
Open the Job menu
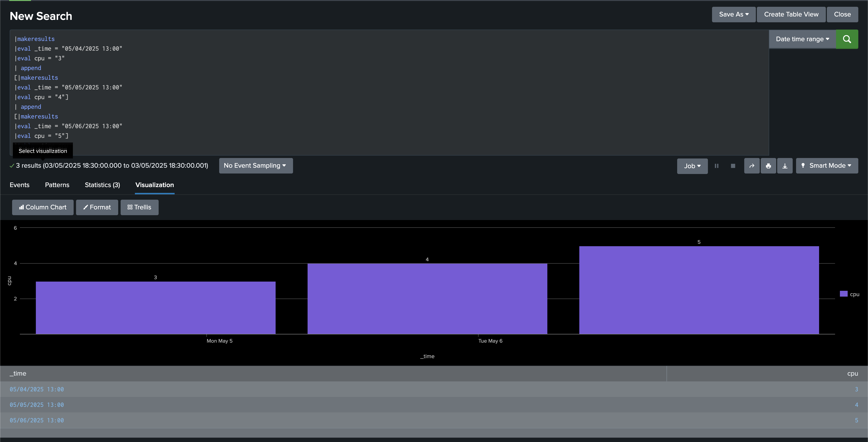click(x=692, y=166)
